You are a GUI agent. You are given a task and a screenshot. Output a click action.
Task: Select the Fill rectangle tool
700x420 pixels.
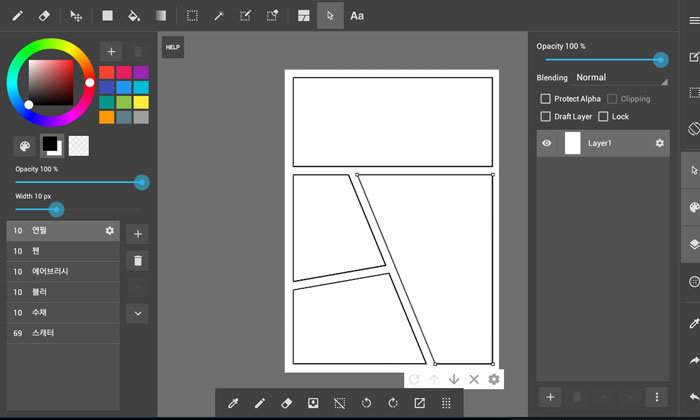(x=107, y=16)
